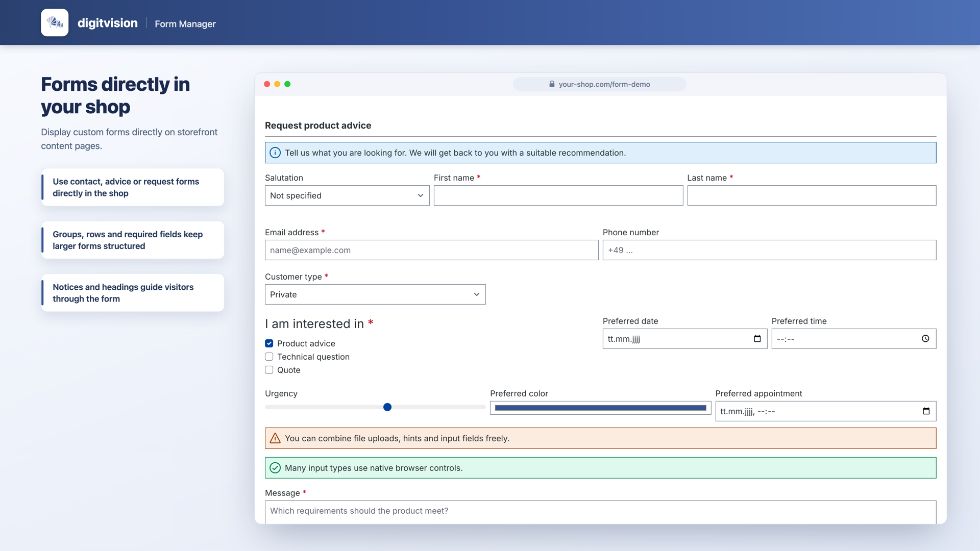Image resolution: width=980 pixels, height=551 pixels.
Task: Click the orange warning triangle icon
Action: point(275,438)
